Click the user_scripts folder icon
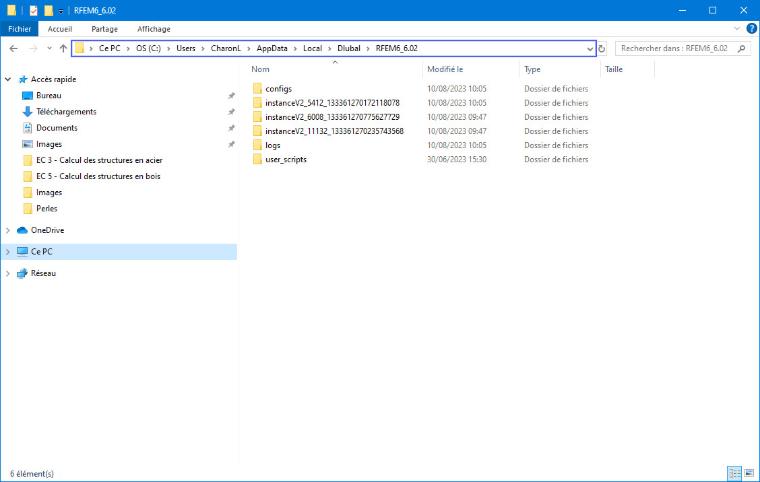This screenshot has height=482, width=760. click(257, 159)
